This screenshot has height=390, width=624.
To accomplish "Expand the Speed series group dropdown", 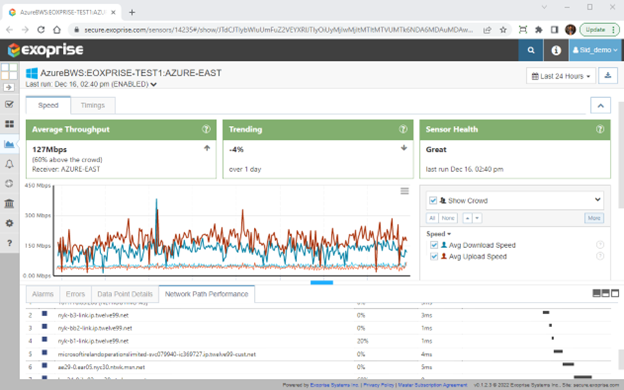I will (438, 234).
